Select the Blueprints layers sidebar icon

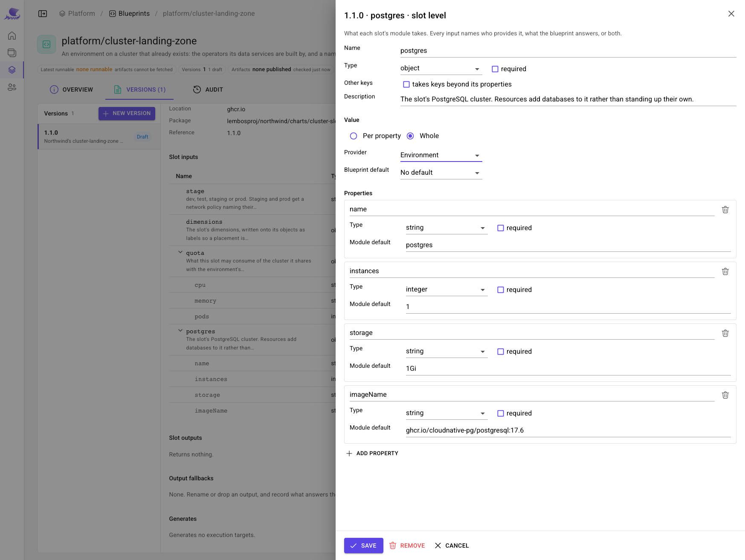coord(12,70)
